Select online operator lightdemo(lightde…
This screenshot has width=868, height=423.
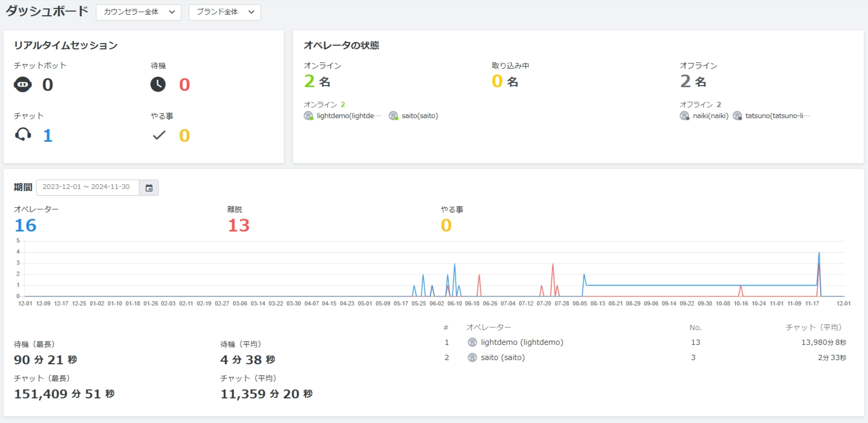(342, 116)
